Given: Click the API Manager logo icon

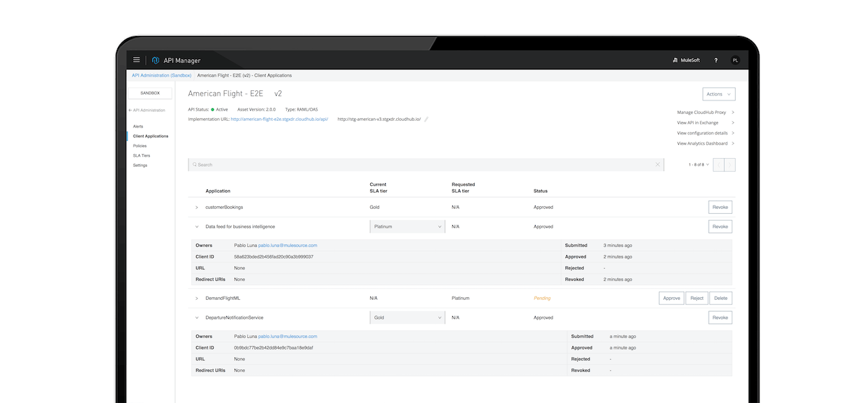Looking at the screenshot, I should coord(155,60).
